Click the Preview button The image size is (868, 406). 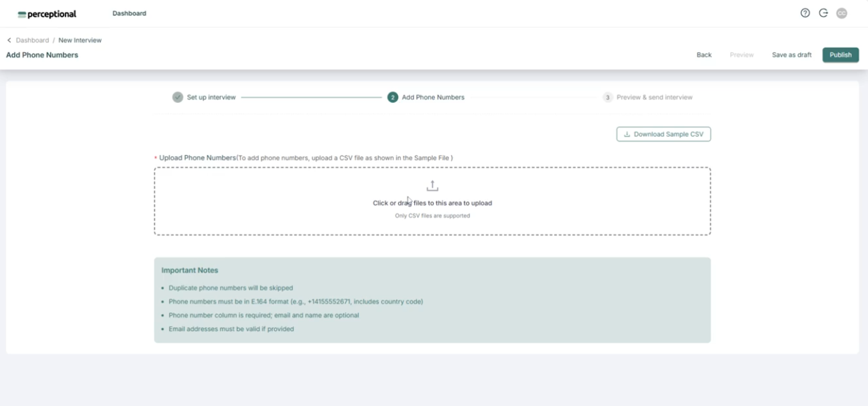741,54
